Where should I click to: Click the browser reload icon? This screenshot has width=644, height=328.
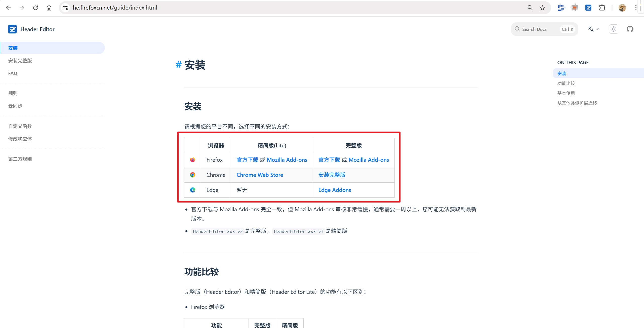pos(35,8)
